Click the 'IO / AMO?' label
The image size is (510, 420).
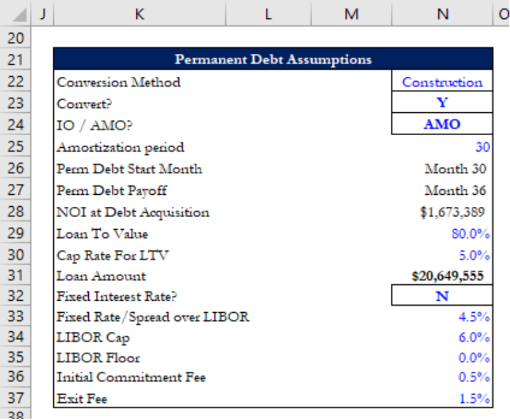click(95, 125)
